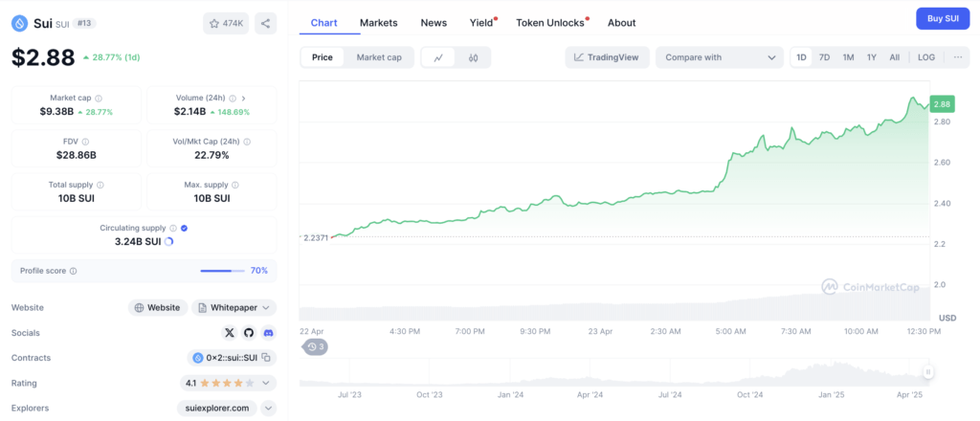Click the Circulating supply 3.24B SUI value
This screenshot has height=421, width=980.
tap(138, 242)
